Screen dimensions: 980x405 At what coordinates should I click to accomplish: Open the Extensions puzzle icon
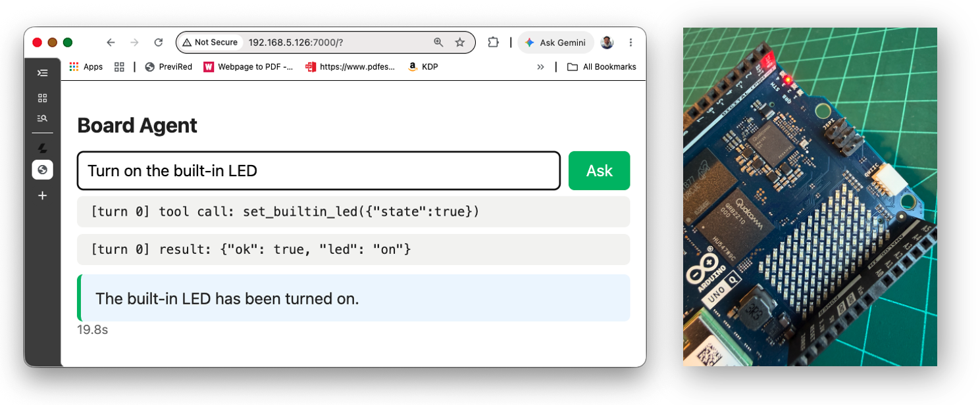tap(493, 42)
